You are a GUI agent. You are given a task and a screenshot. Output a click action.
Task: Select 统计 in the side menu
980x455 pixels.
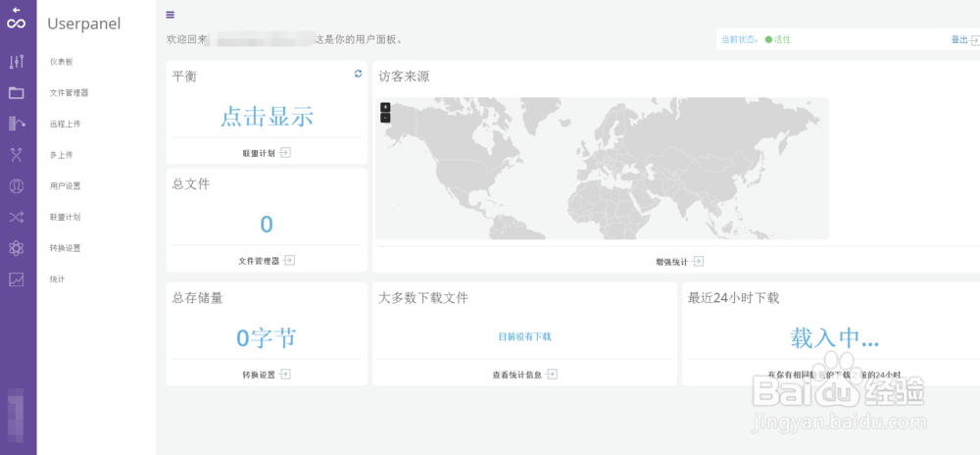point(58,279)
